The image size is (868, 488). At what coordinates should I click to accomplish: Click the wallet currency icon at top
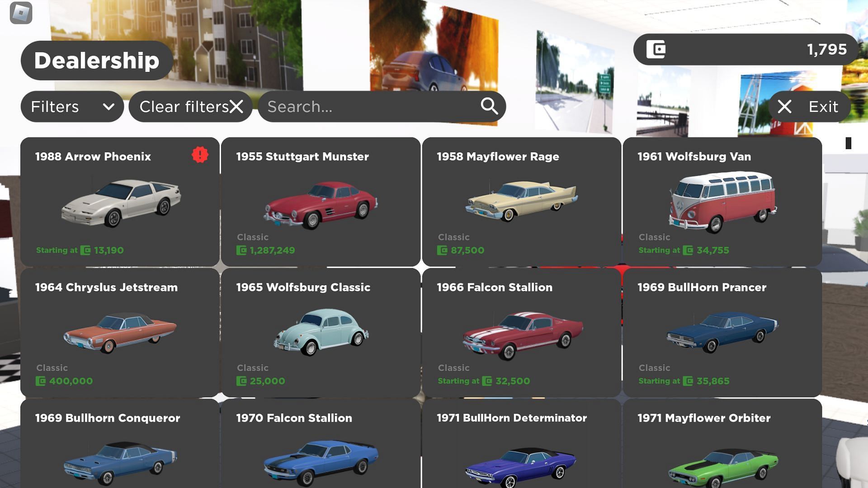(x=656, y=49)
